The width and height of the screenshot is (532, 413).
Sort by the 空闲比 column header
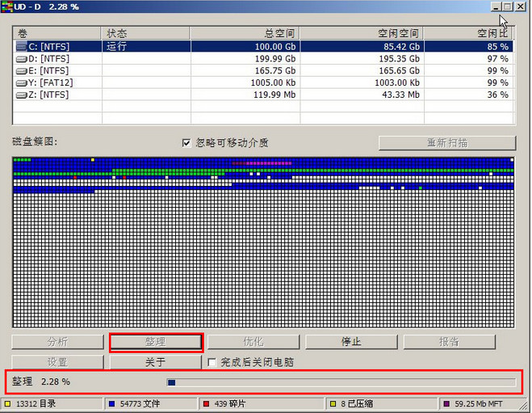467,33
